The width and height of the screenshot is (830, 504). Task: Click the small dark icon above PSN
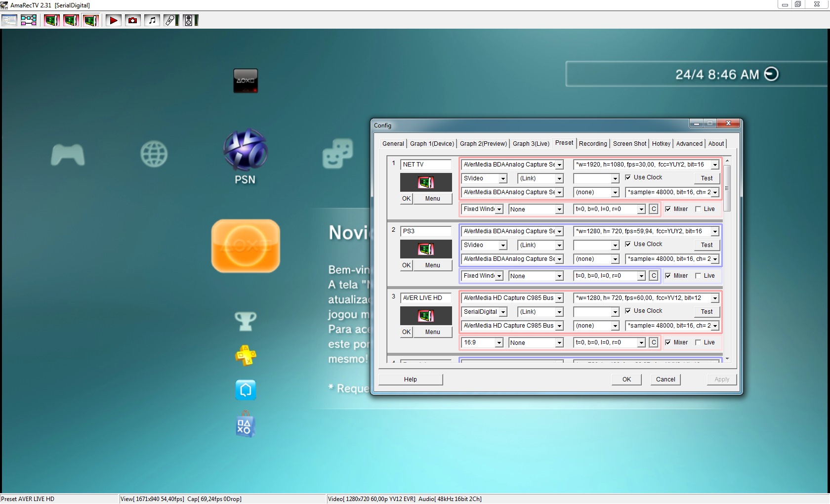(246, 81)
